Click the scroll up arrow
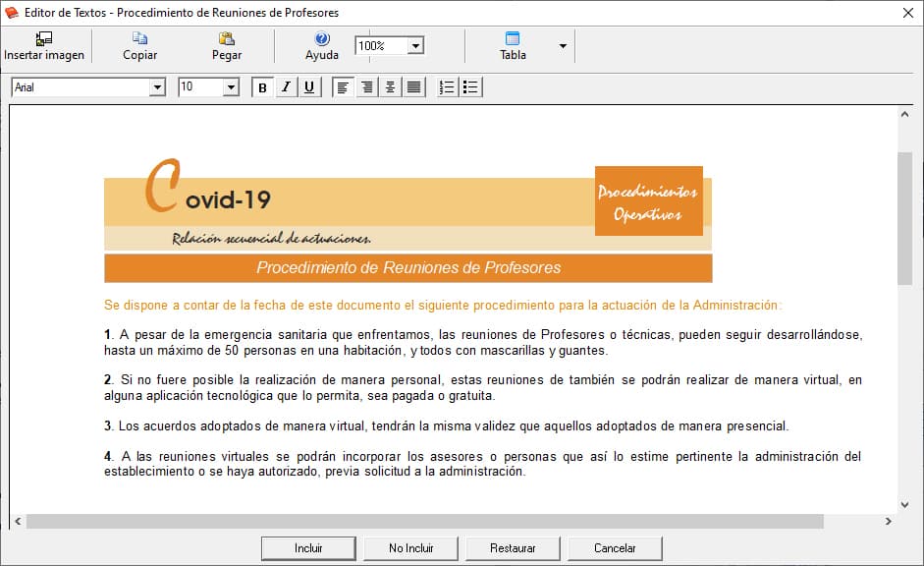Viewport: 924px width, 566px height. pyautogui.click(x=904, y=114)
